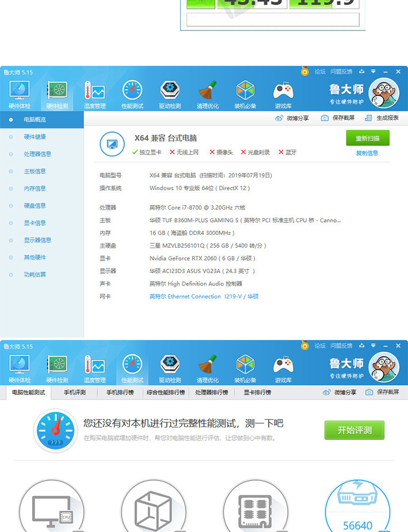Open 驱动检测 in the lower window
Screen dimensions: 408x532
tap(170, 369)
